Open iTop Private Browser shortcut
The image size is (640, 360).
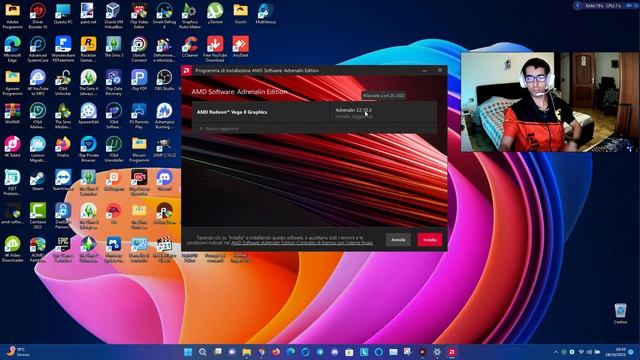(x=88, y=149)
